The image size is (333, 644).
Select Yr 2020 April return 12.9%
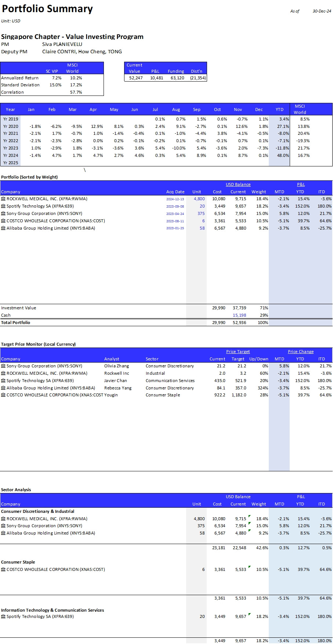tap(97, 126)
